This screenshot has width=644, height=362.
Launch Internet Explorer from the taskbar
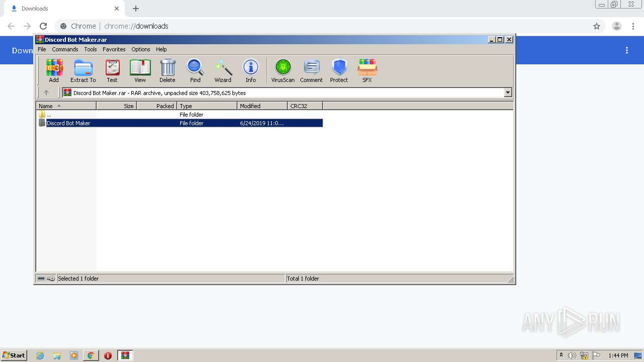click(40, 355)
